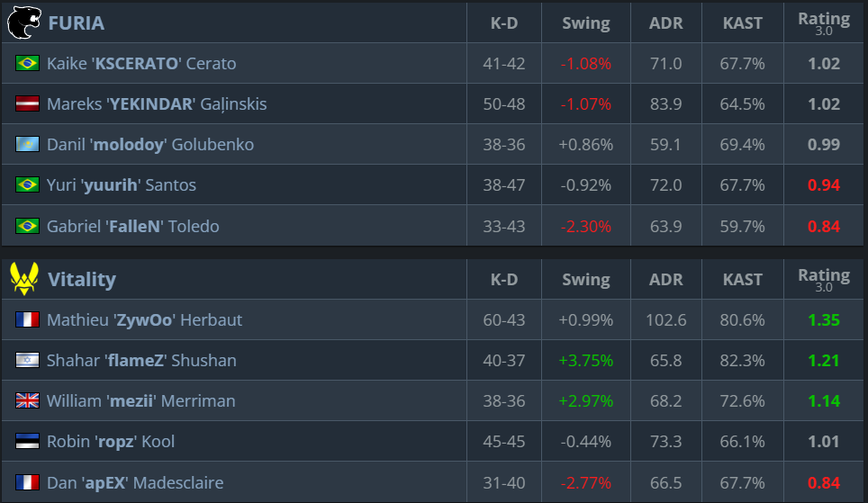
Task: Click the Rating 3.0 header in Vitality table
Action: click(x=823, y=279)
